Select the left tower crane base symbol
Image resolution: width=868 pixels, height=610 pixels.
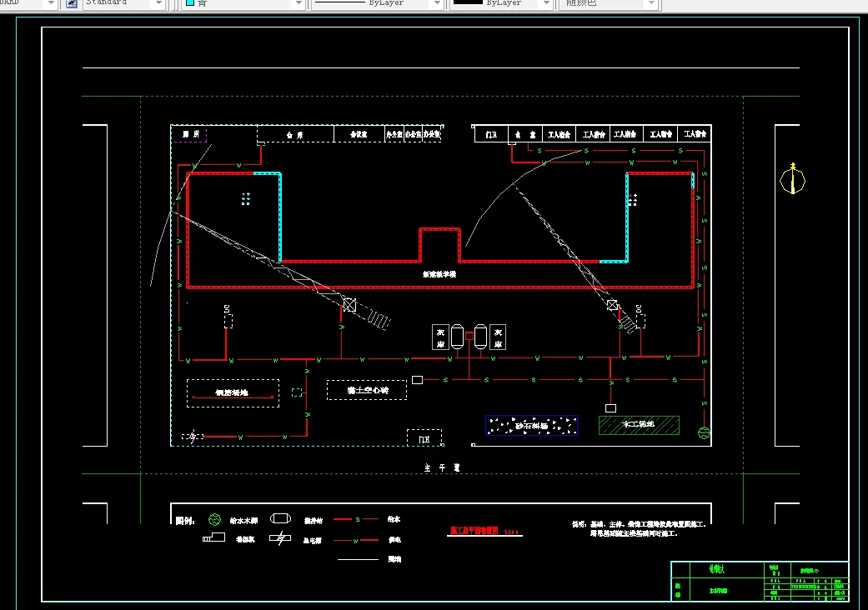[x=349, y=305]
